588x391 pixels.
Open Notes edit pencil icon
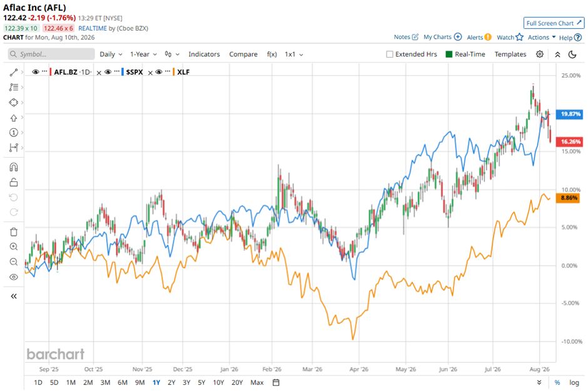pyautogui.click(x=415, y=37)
